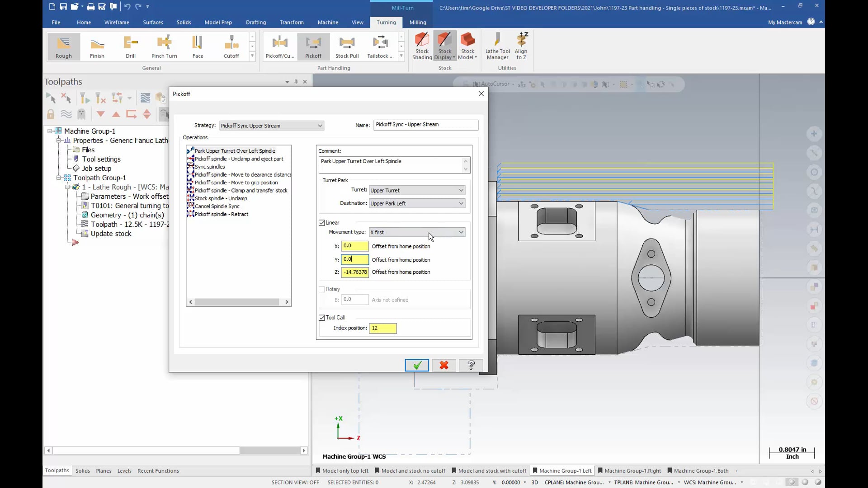Open the Lathe Tool Manager
The width and height of the screenshot is (868, 488).
(498, 46)
